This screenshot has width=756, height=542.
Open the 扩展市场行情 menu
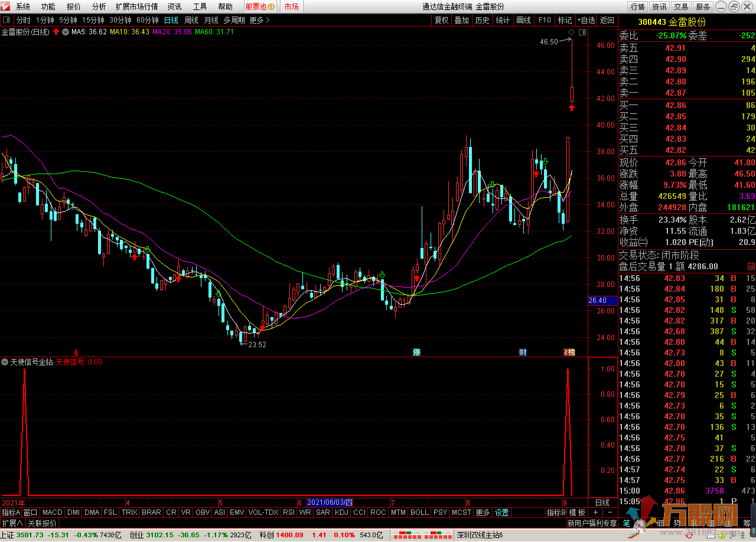(137, 6)
